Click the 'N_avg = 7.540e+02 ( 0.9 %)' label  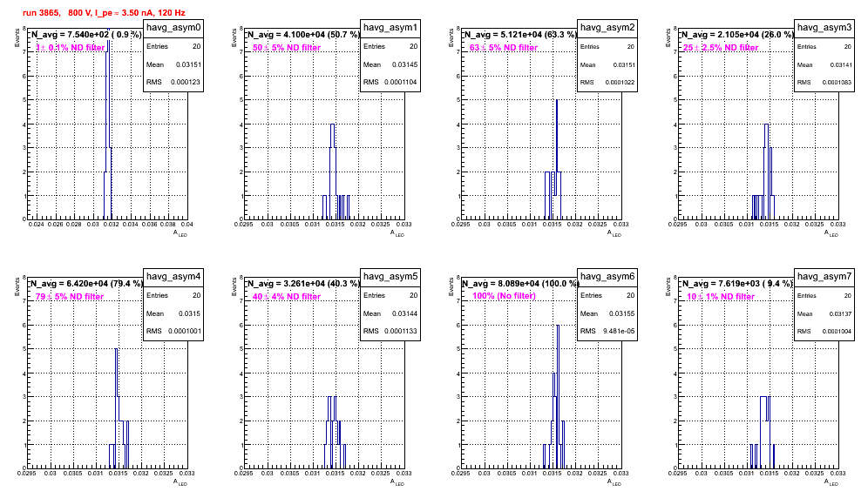85,34
